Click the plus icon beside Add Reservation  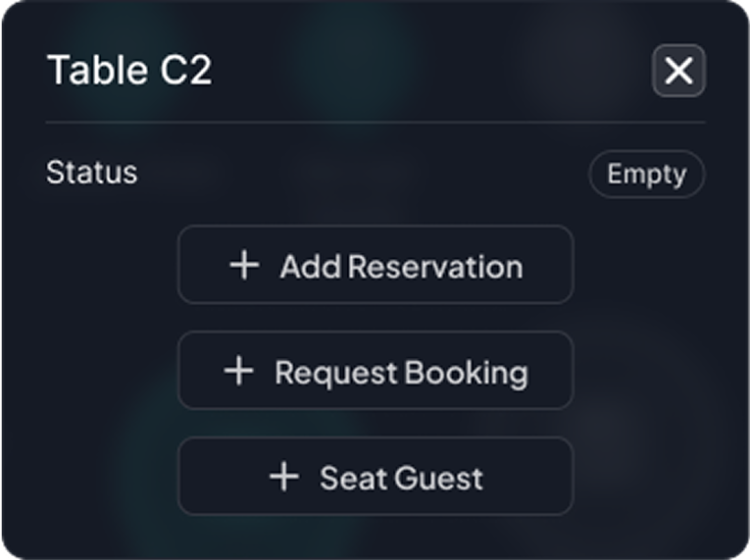click(x=244, y=265)
